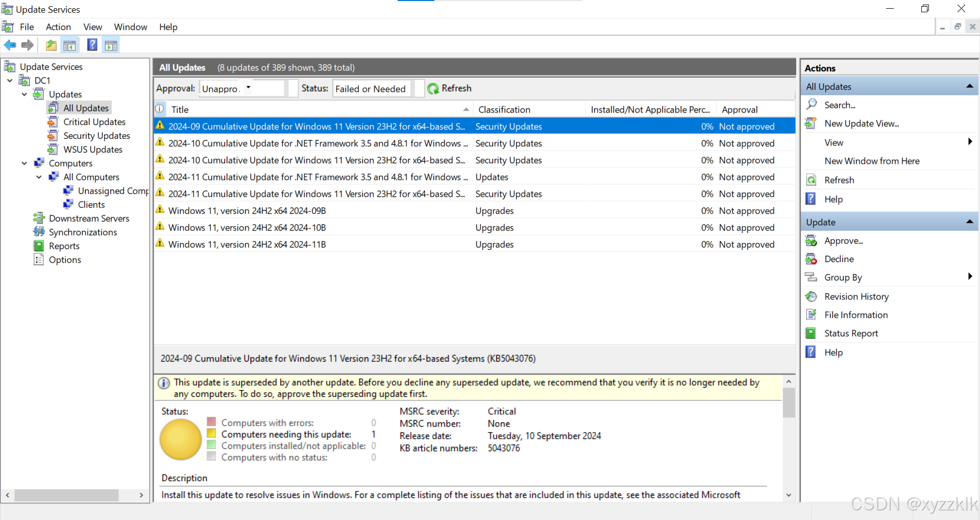The height and width of the screenshot is (520, 980).
Task: Collapse the All Computers tree node
Action: coord(39,177)
